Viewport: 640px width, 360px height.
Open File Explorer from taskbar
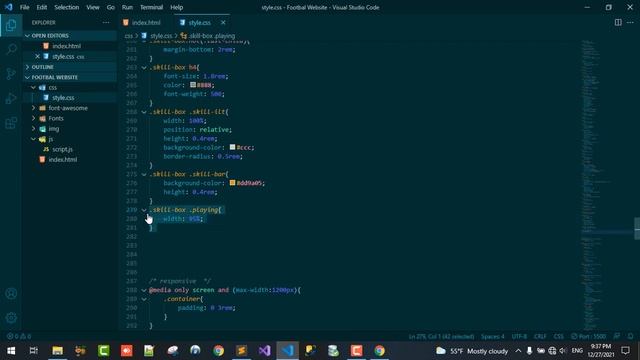point(58,351)
